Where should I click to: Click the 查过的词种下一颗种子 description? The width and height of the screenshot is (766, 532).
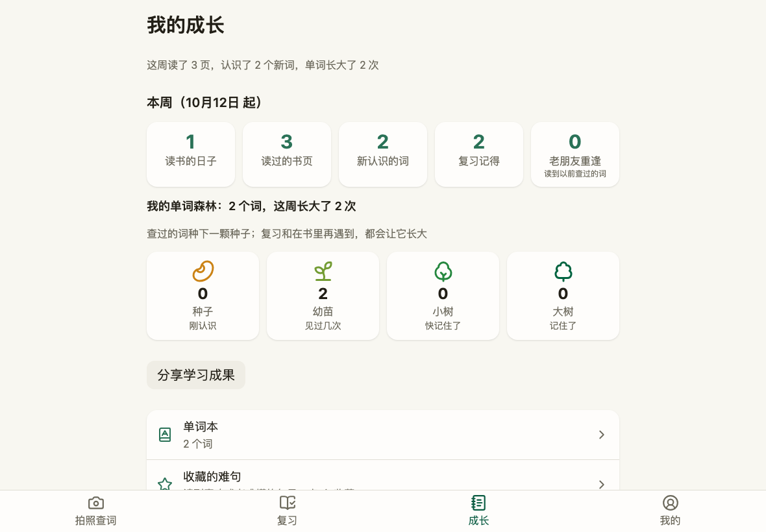click(287, 234)
